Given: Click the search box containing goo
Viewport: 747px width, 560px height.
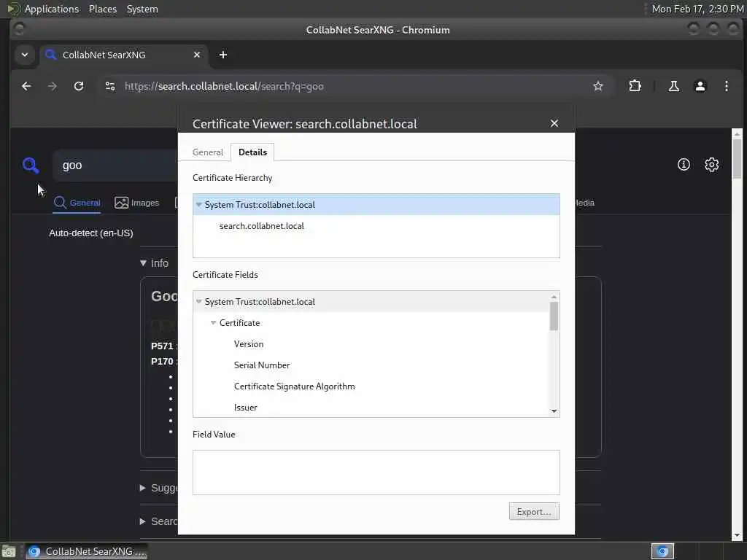Looking at the screenshot, I should click(115, 166).
